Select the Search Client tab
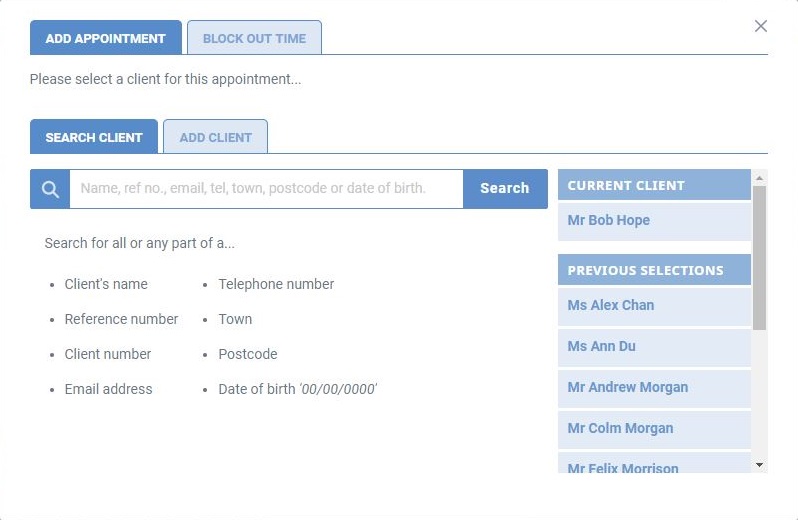798x520 pixels. click(x=94, y=137)
